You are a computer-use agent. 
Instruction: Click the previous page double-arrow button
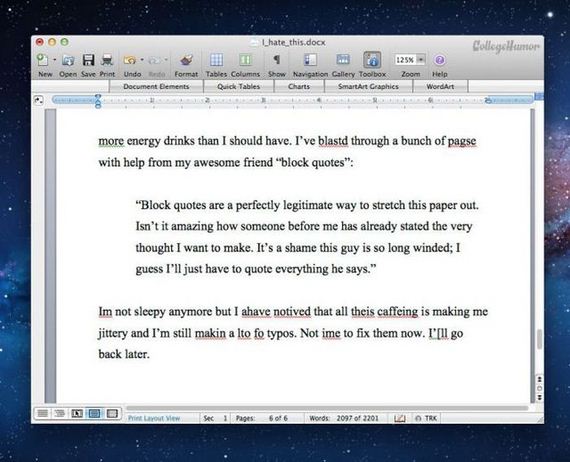[x=540, y=379]
